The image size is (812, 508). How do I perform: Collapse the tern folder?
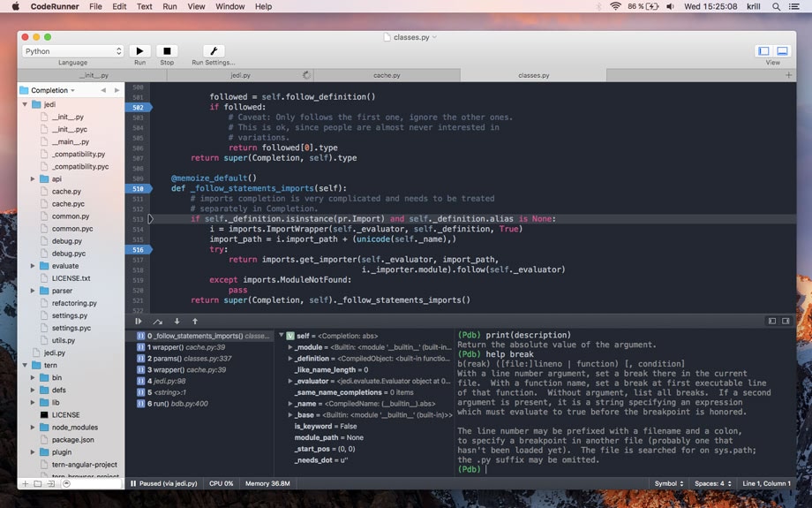click(25, 366)
